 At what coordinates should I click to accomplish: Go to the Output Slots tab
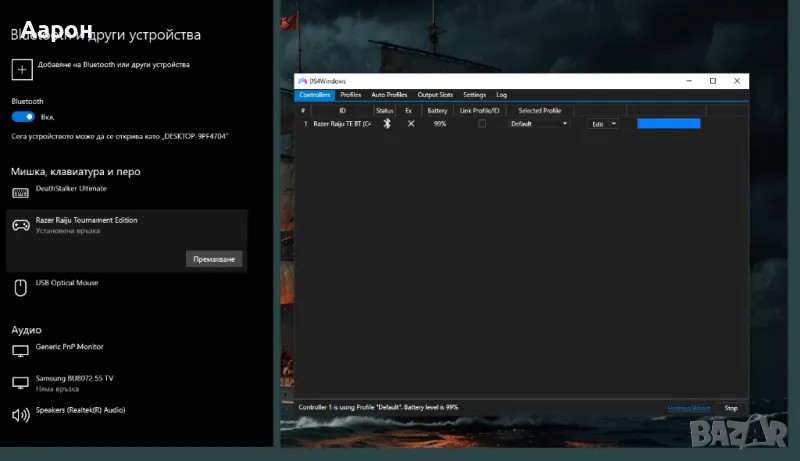435,94
